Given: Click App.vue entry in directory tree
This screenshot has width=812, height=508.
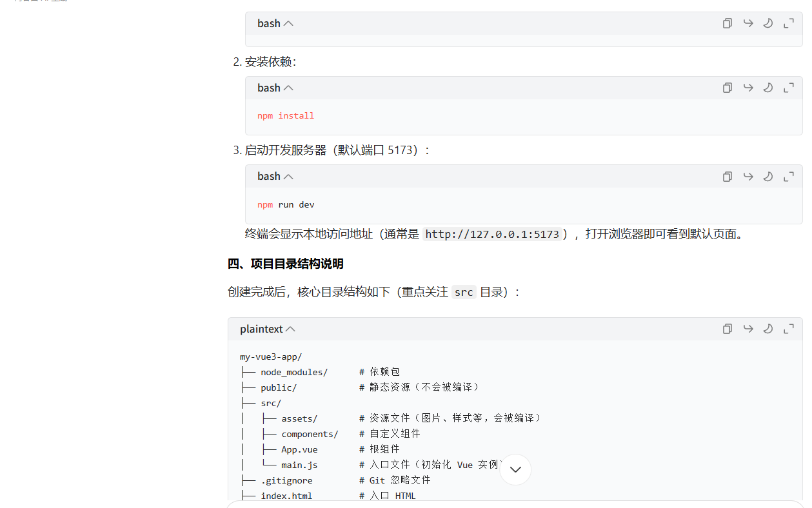Looking at the screenshot, I should click(x=299, y=449).
